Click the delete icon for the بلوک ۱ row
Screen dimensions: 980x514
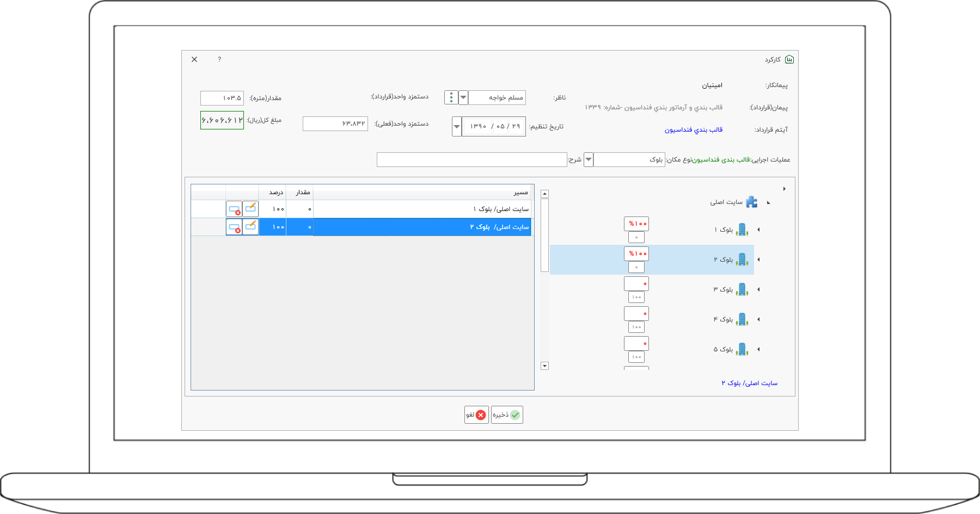(x=234, y=209)
